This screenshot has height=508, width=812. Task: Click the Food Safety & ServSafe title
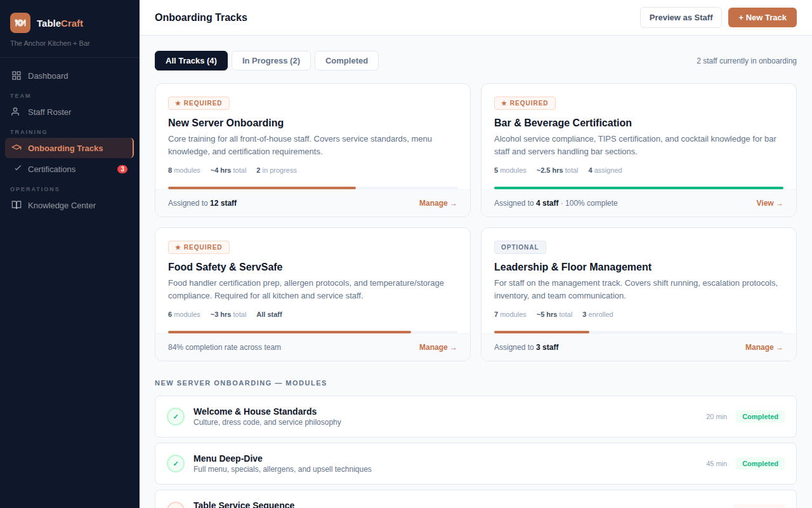225,267
